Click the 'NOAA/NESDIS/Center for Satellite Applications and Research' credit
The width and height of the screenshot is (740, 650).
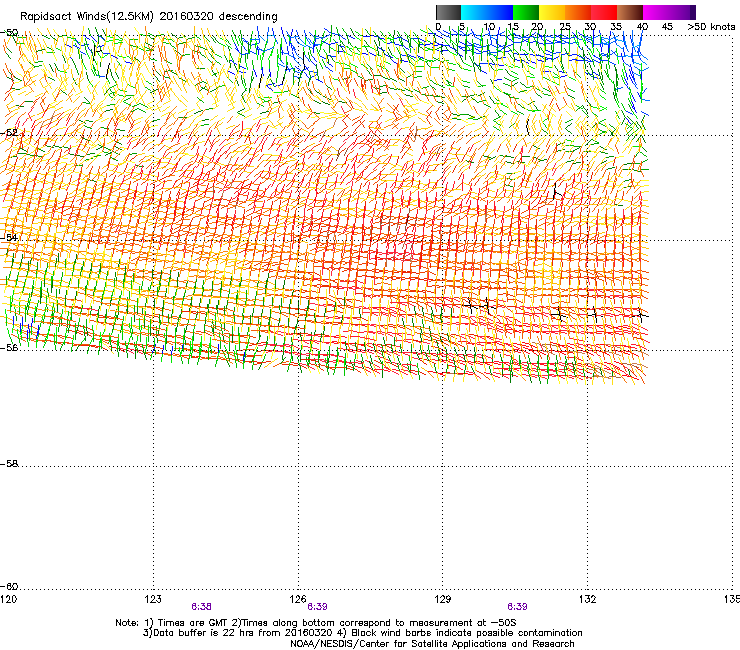click(x=432, y=643)
